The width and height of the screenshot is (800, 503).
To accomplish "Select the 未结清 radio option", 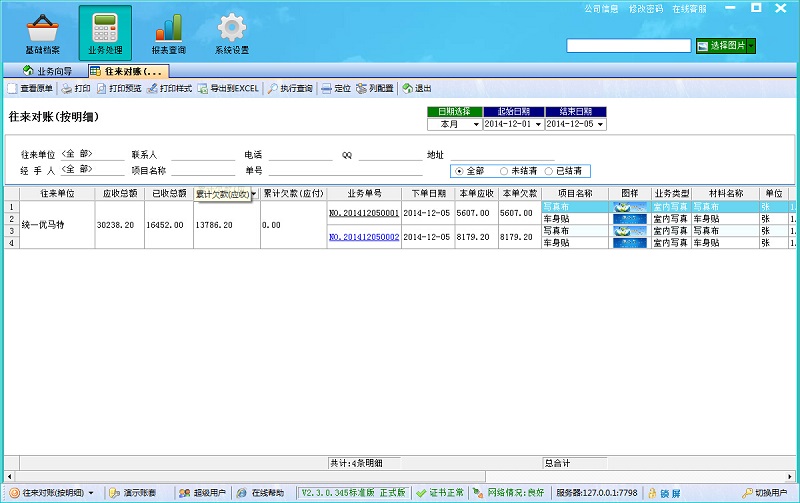I will click(505, 171).
